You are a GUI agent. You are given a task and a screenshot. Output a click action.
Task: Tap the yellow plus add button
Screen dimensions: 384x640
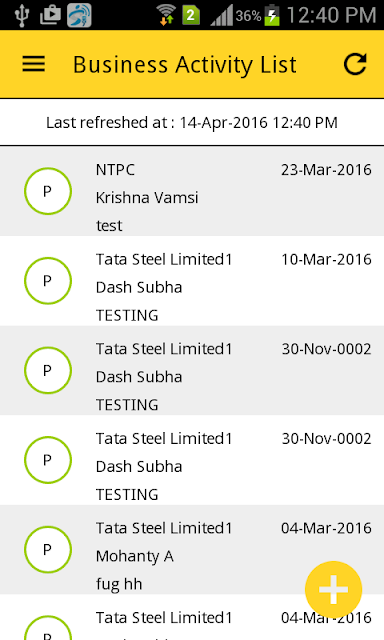(333, 589)
